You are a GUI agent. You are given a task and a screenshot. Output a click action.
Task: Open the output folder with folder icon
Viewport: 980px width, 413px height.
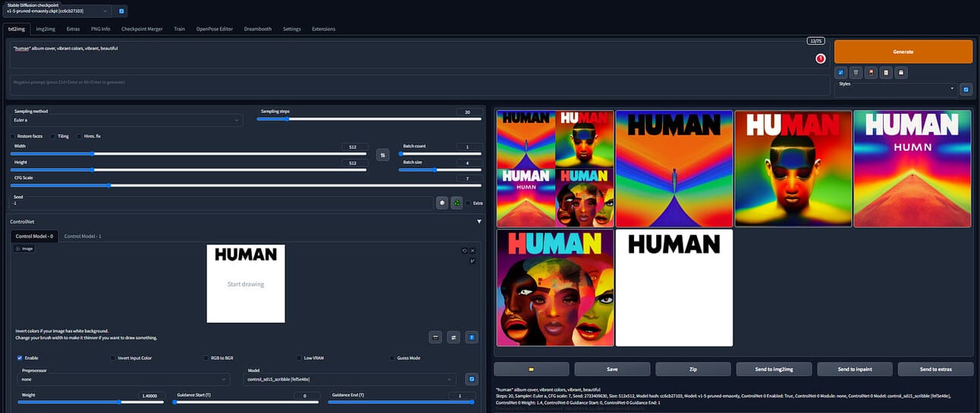click(531, 369)
